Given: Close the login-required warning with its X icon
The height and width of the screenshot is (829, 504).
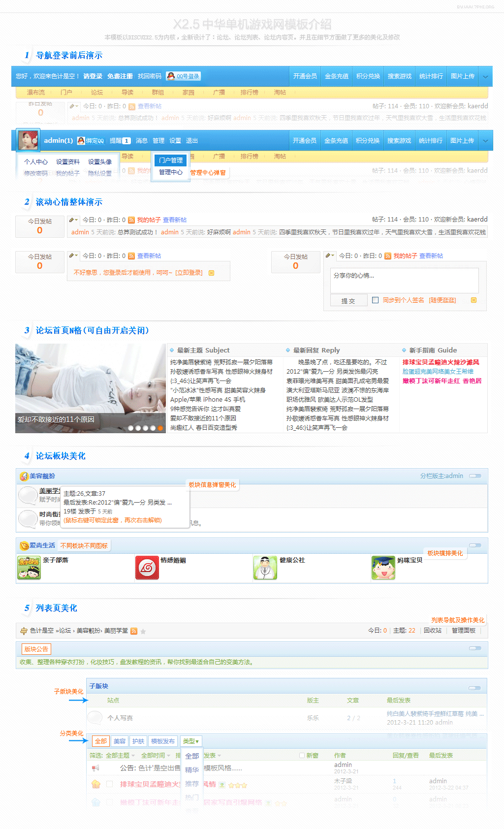Looking at the screenshot, I should click(x=212, y=273).
